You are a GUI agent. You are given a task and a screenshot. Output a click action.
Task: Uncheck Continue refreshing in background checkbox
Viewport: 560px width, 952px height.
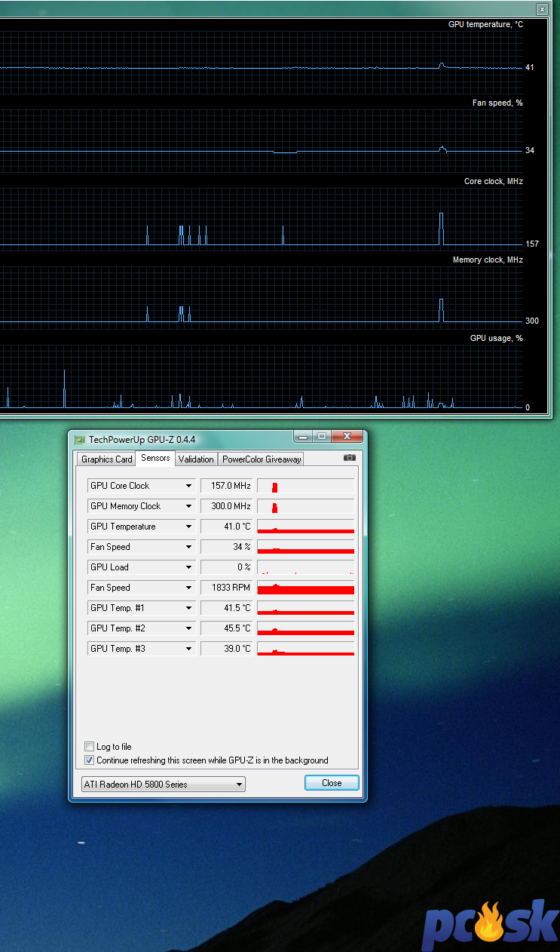point(90,760)
